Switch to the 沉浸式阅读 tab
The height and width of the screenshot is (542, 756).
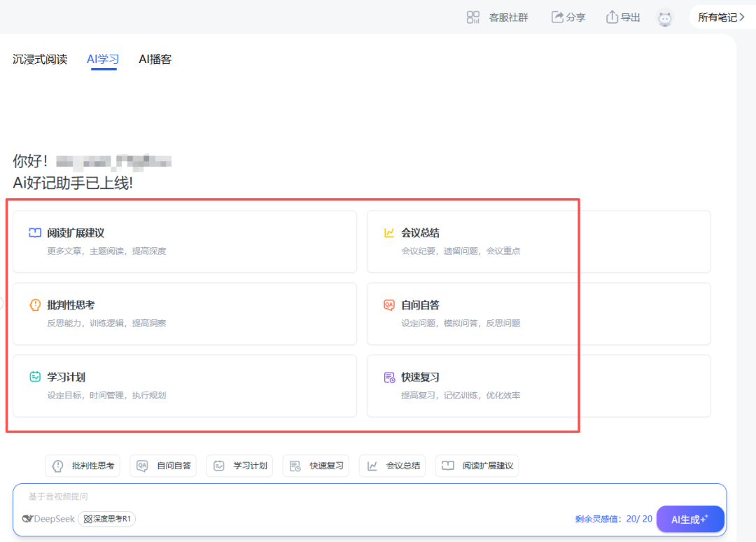[40, 60]
